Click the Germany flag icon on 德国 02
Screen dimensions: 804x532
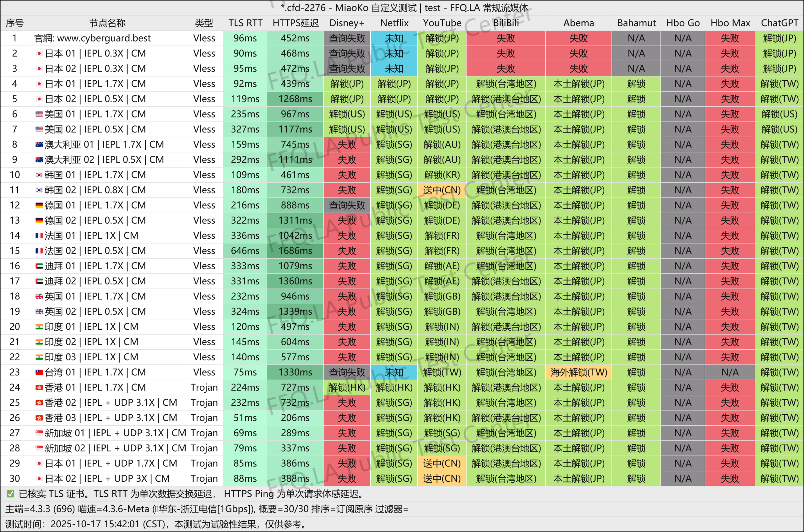[x=39, y=220]
